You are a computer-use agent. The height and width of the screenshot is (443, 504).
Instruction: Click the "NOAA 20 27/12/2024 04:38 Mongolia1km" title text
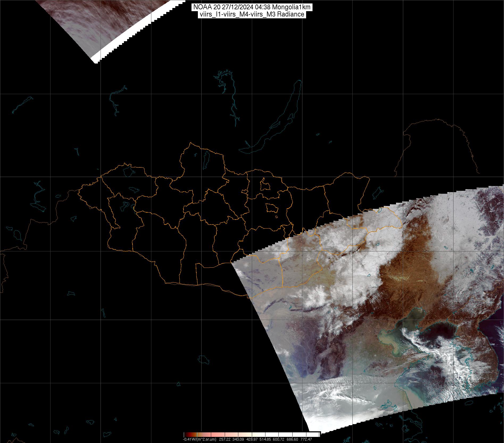click(x=252, y=7)
